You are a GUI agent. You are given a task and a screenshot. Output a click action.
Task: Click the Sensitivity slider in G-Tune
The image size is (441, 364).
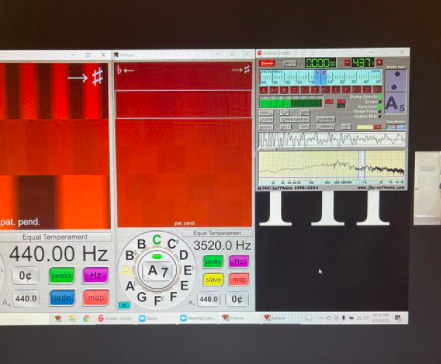pyautogui.click(x=396, y=127)
